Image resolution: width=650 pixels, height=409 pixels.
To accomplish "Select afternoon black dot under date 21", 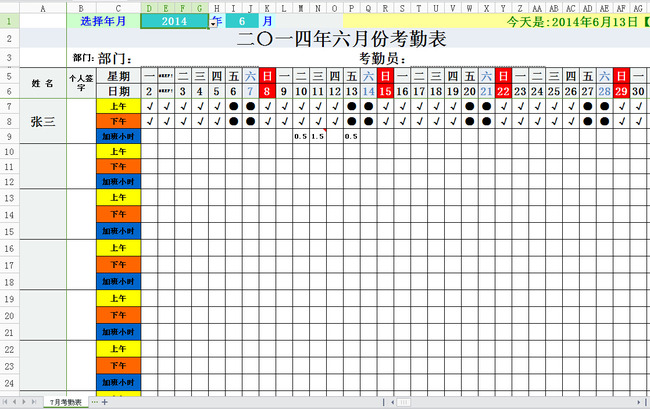I will click(x=487, y=121).
